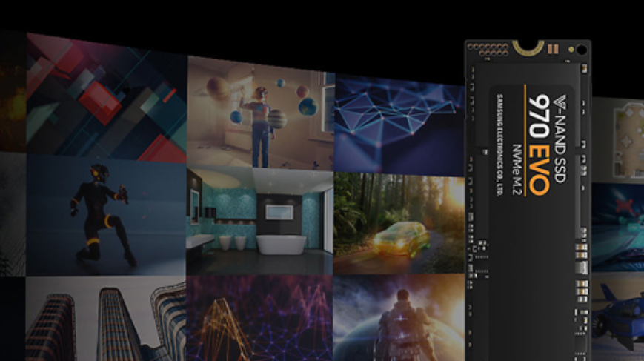Click the gold contact pad grid on SSD
Screen dimensions: 644x361
[x=487, y=50]
